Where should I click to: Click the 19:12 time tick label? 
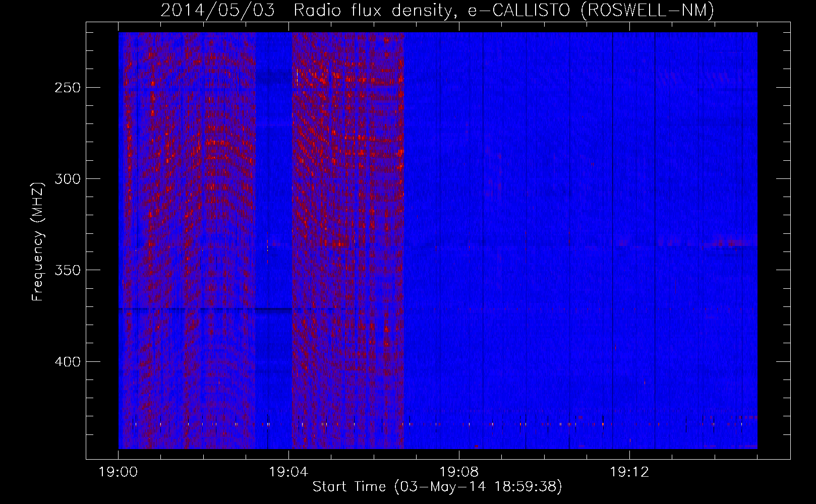(629, 472)
